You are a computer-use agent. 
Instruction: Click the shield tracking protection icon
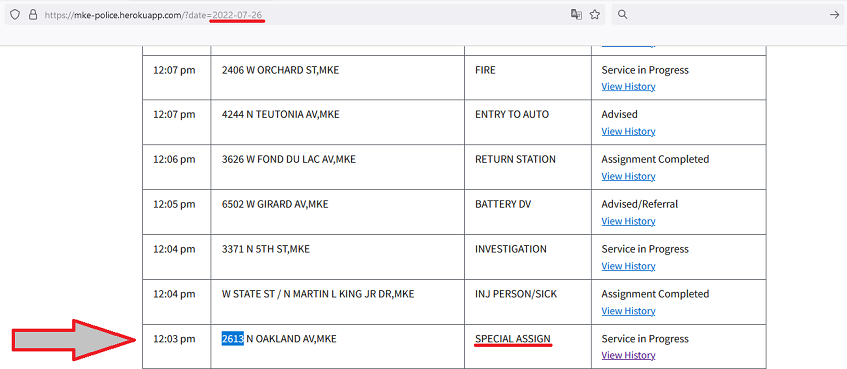tap(15, 15)
